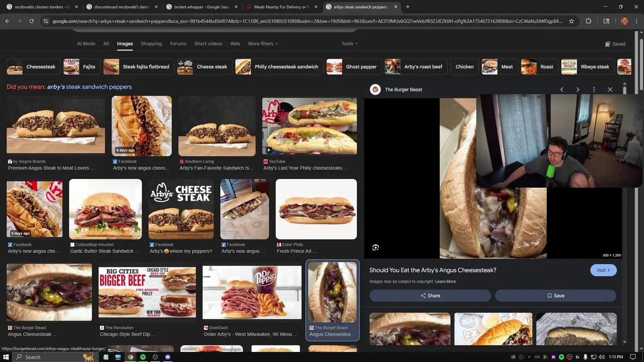This screenshot has height=362, width=644.
Task: Close the arbys steak sandwich peppers tab
Action: click(x=395, y=7)
